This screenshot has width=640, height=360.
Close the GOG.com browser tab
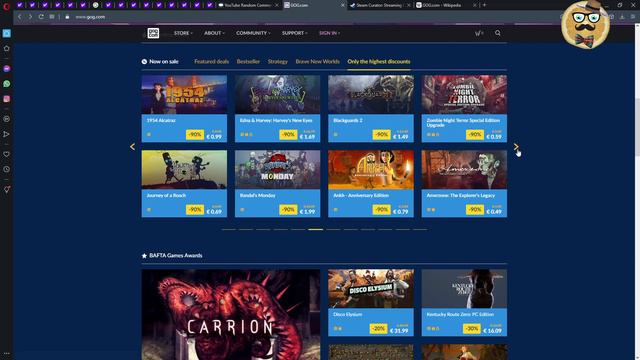coord(342,5)
